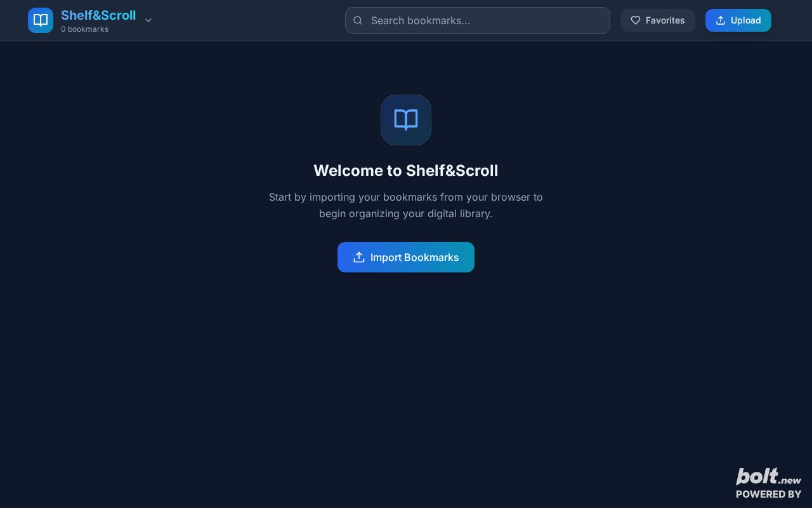Click the Shelf&Scroll book logo icon in header
812x508 pixels.
41,20
